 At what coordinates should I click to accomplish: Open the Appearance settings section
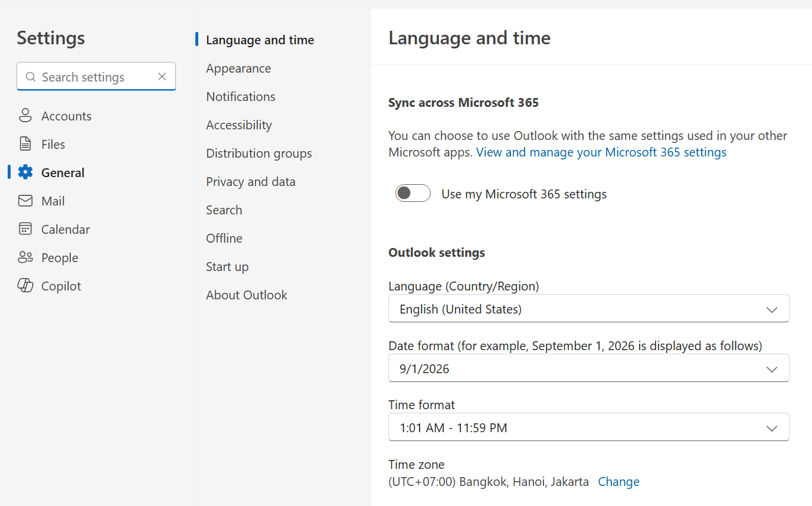click(x=238, y=68)
